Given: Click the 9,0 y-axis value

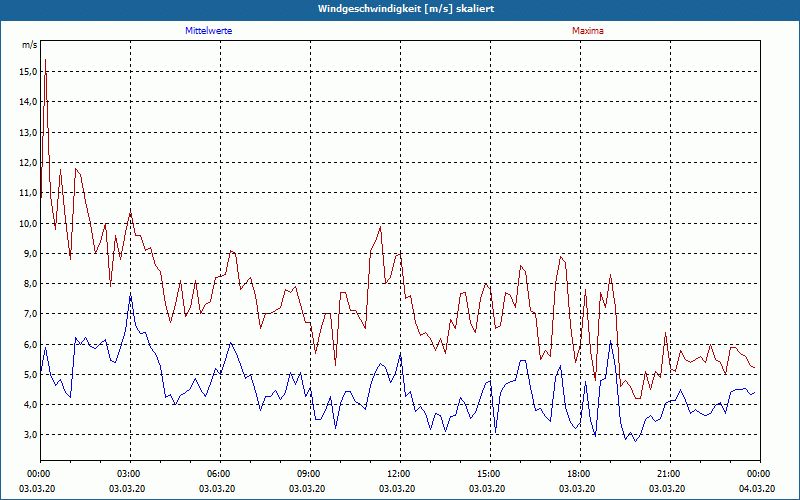Looking at the screenshot, I should tap(30, 254).
